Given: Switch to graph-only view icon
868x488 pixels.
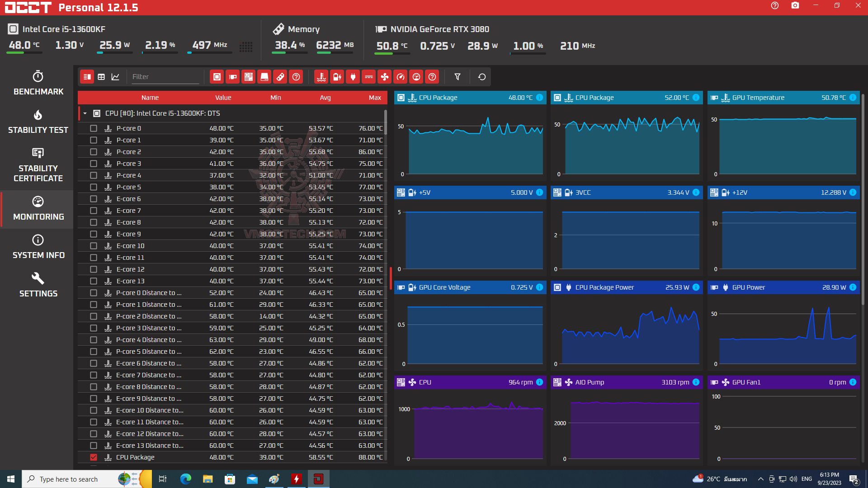Looking at the screenshot, I should click(115, 77).
